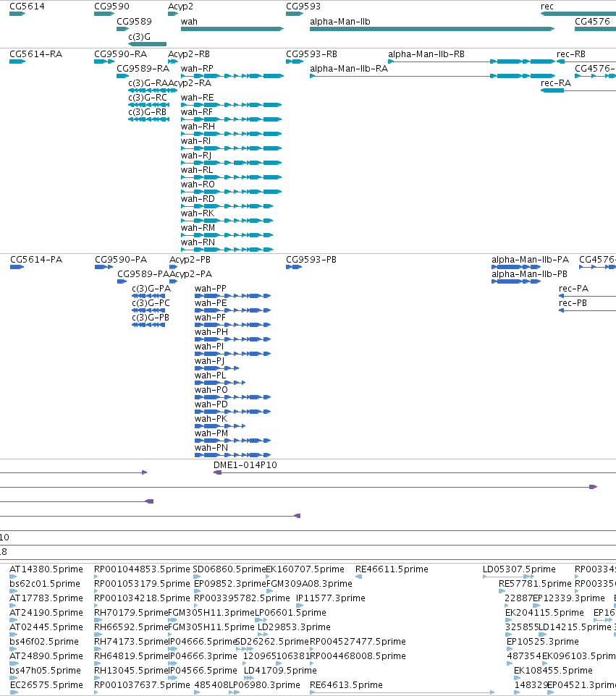This screenshot has height=696, width=616.
Task: Select protein c(3)G-PB label
Action: (151, 318)
